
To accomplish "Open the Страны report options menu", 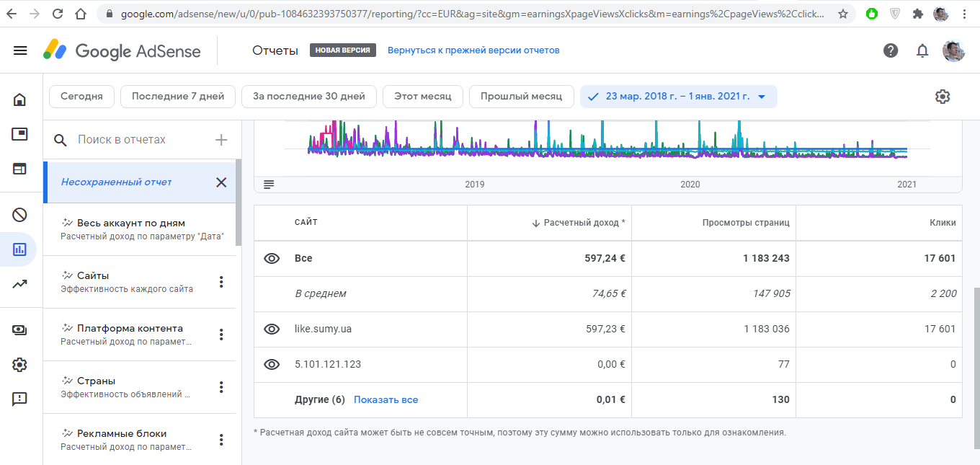I will point(221,387).
